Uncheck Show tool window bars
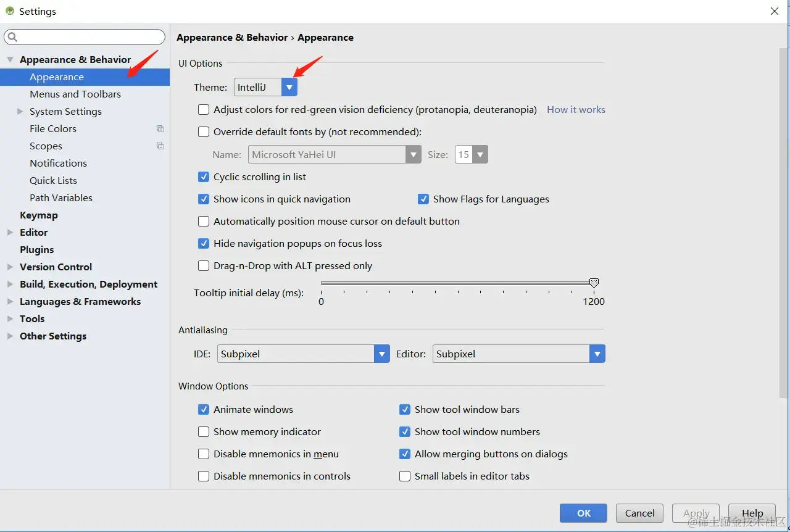The width and height of the screenshot is (790, 532). (x=405, y=409)
